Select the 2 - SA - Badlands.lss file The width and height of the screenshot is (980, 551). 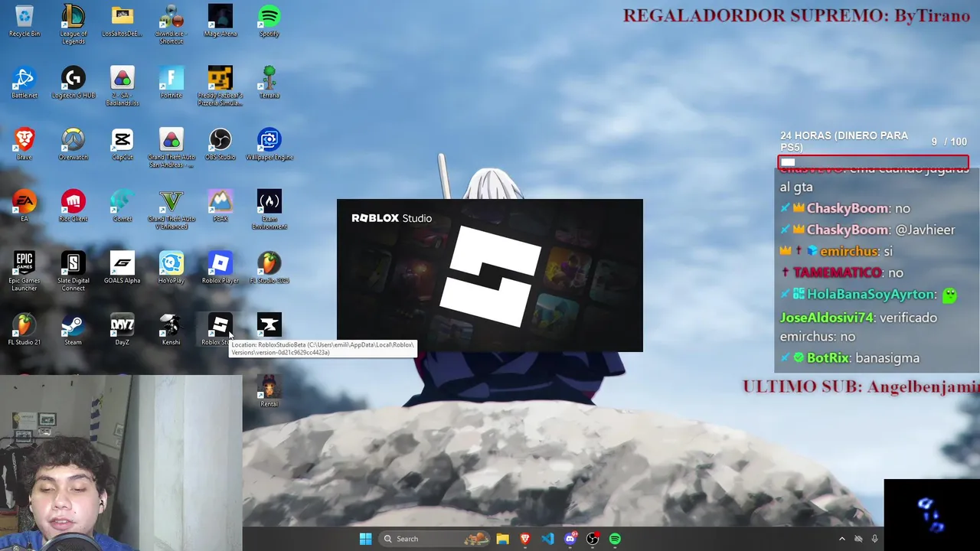pos(122,86)
